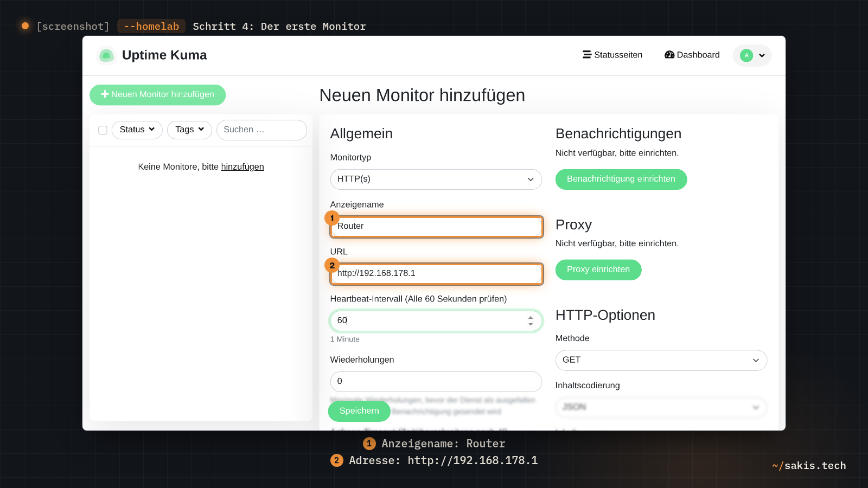
Task: Click the Dashboard gauge icon
Action: point(669,55)
